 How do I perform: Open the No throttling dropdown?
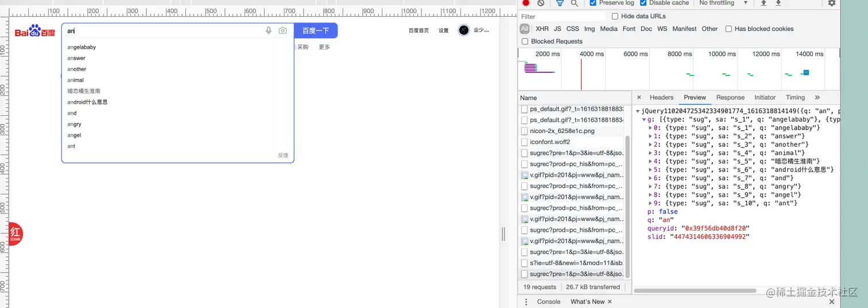tap(724, 3)
